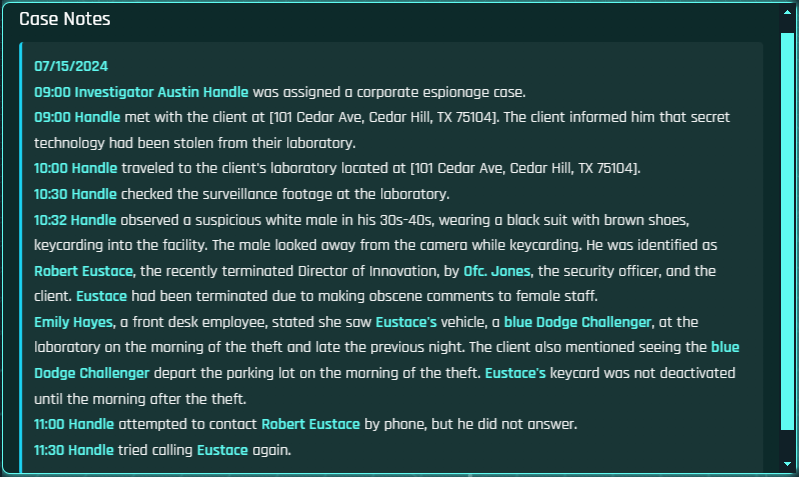The width and height of the screenshot is (799, 477).
Task: Select the 11:00 Handle timestamp entry
Action: (75, 424)
